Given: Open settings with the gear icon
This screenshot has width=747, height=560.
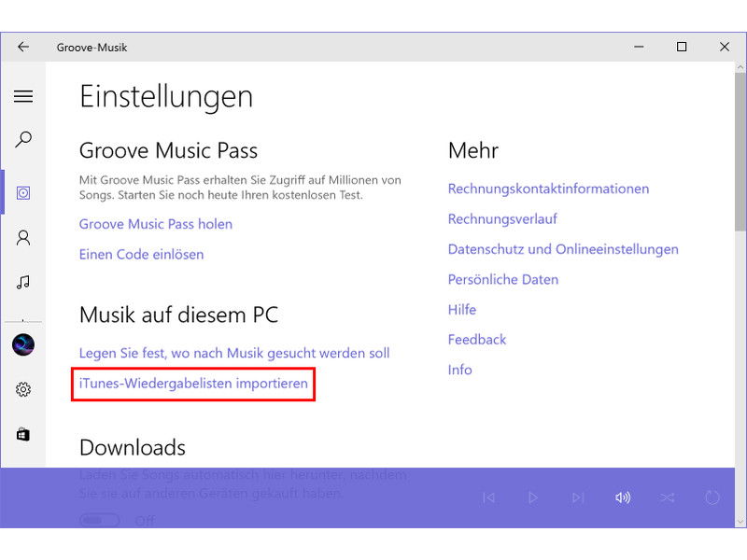Looking at the screenshot, I should pos(23,389).
